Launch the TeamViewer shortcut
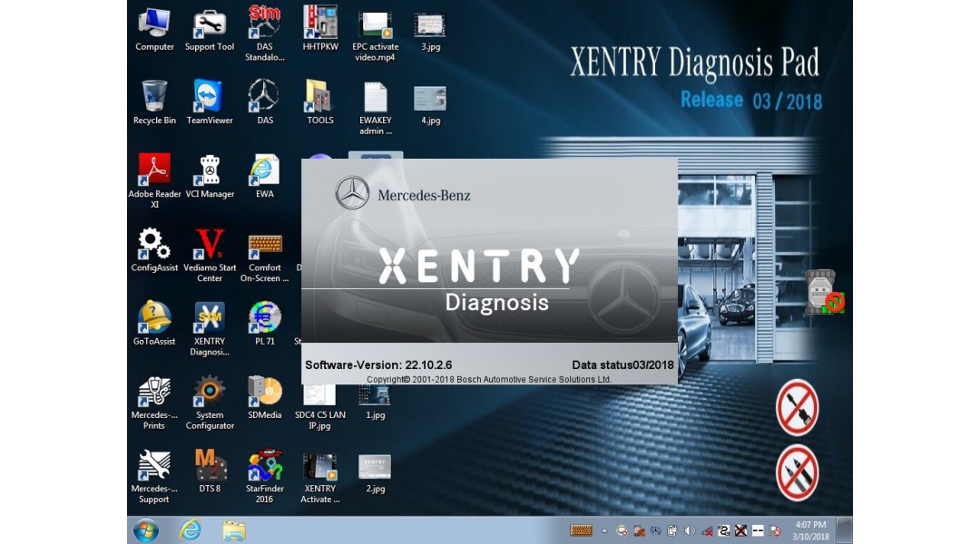 (210, 103)
